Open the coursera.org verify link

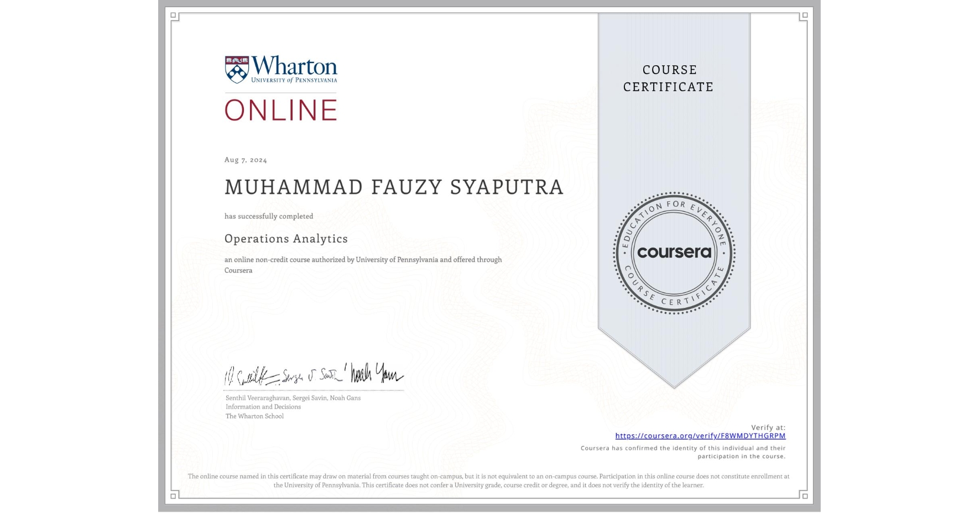(x=700, y=436)
